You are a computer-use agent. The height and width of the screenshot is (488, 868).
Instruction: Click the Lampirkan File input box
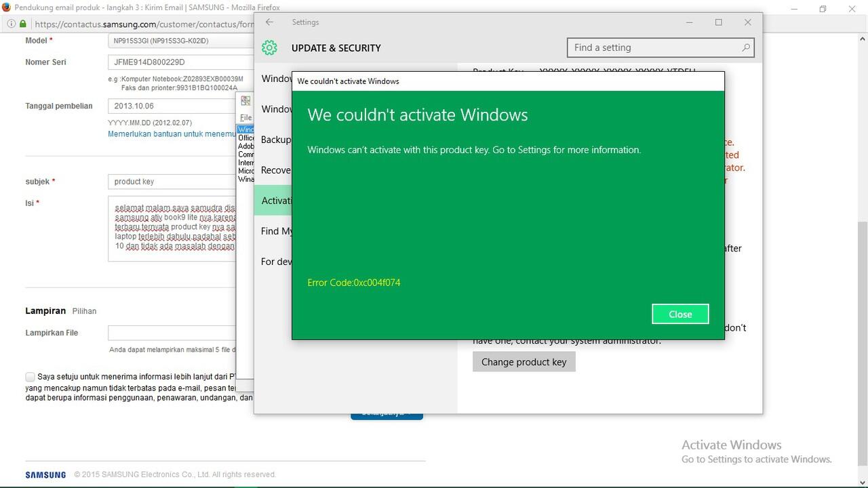pyautogui.click(x=173, y=333)
